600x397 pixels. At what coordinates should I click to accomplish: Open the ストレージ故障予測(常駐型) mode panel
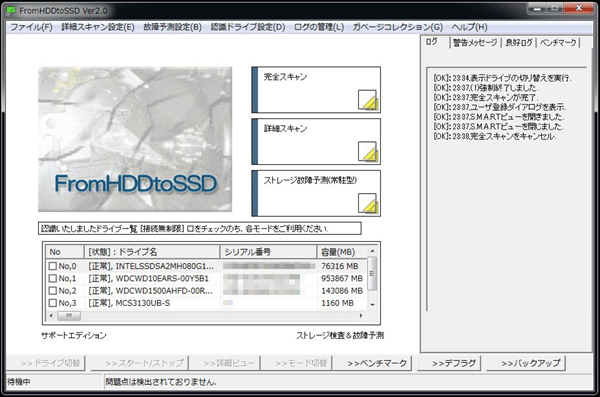click(316, 193)
